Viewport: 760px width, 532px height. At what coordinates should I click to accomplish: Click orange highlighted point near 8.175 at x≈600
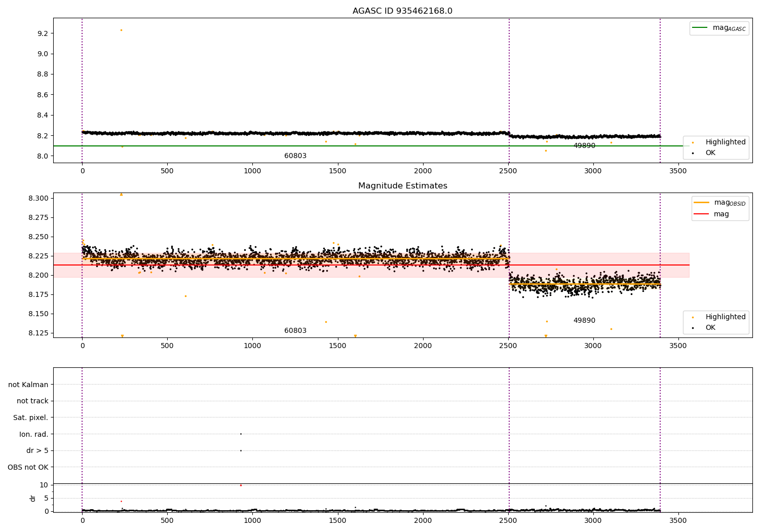185,296
